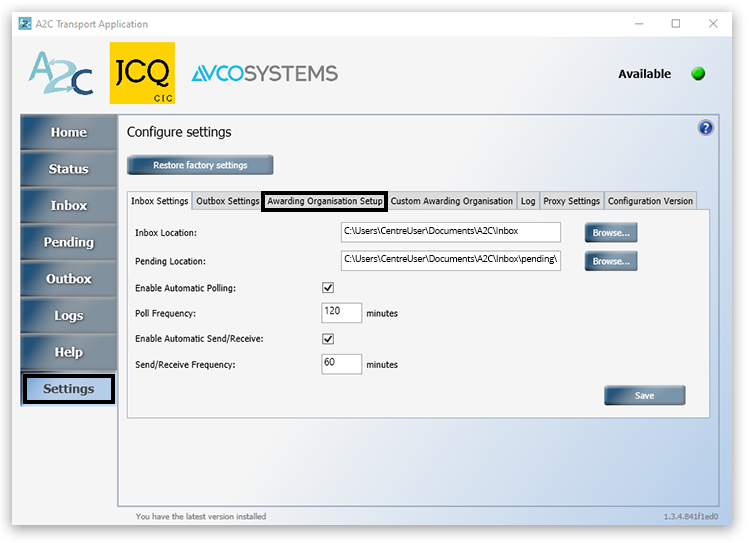Click the blue help question mark icon
The image size is (750, 543).
pos(705,128)
